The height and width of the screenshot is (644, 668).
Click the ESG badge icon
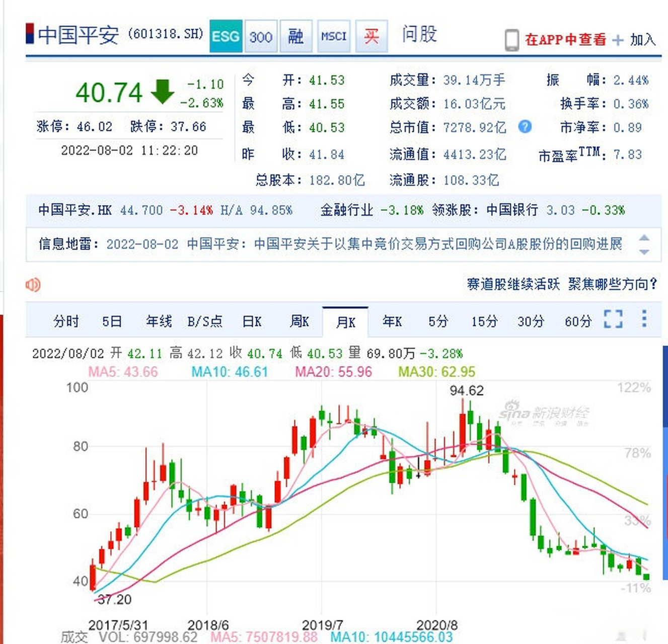pos(226,36)
